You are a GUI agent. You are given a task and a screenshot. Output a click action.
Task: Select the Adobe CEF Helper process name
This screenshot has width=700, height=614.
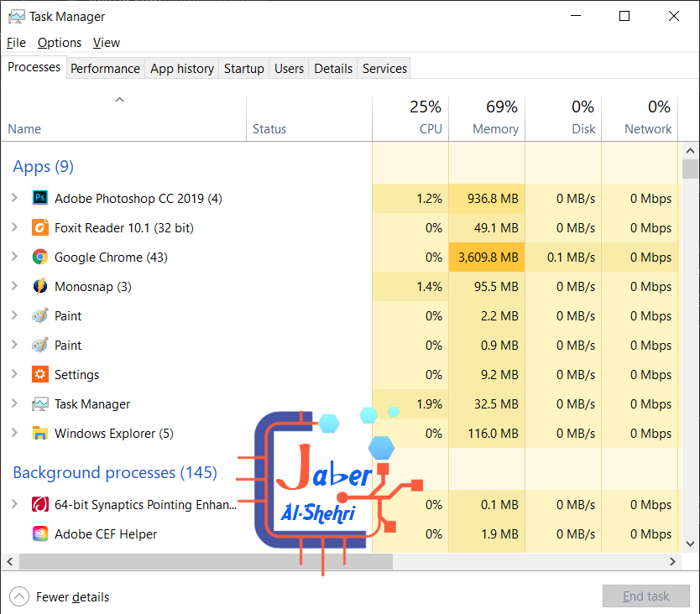tap(106, 534)
